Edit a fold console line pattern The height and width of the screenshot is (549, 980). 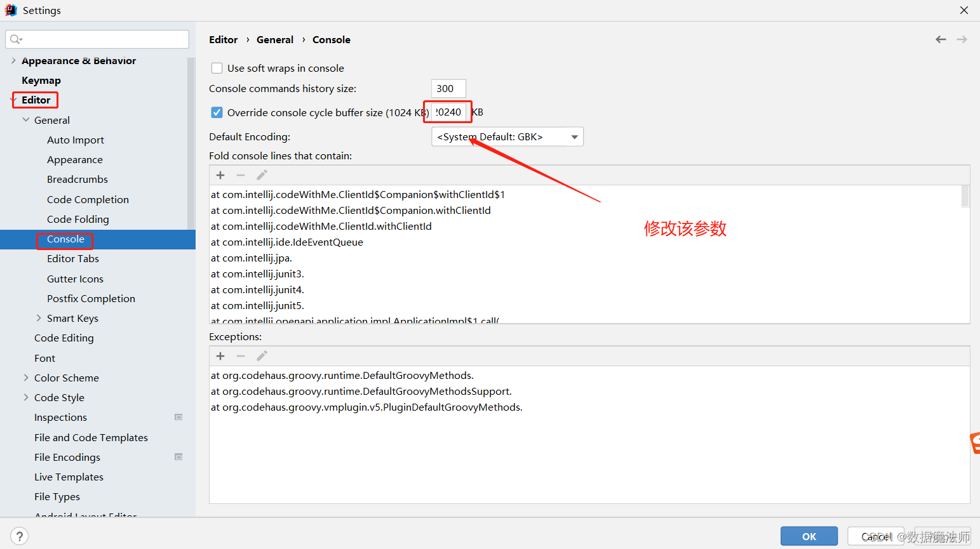(262, 175)
